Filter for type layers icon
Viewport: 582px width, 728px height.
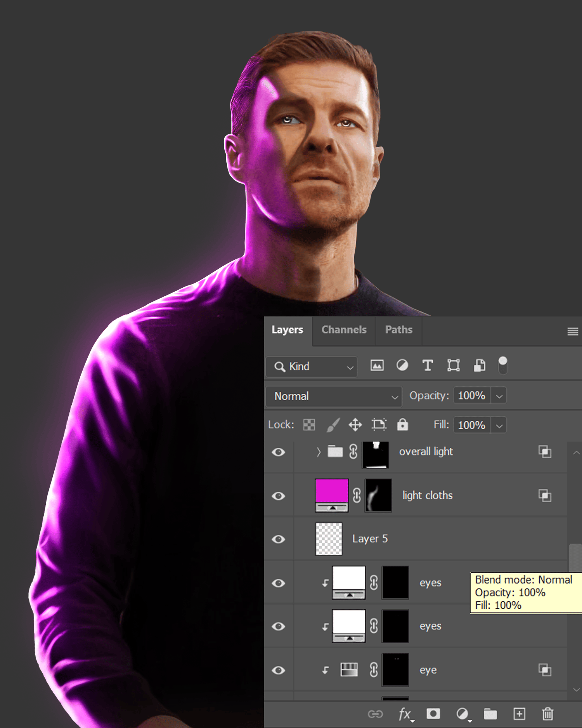pos(428,365)
